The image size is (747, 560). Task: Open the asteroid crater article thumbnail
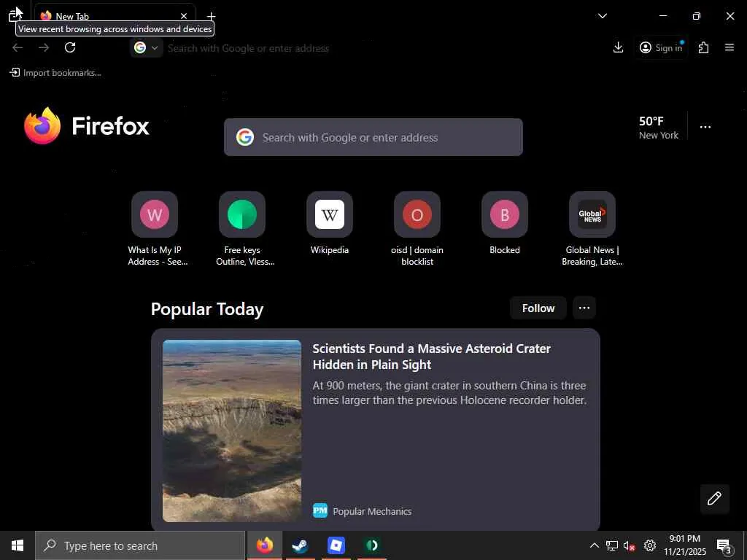click(232, 431)
